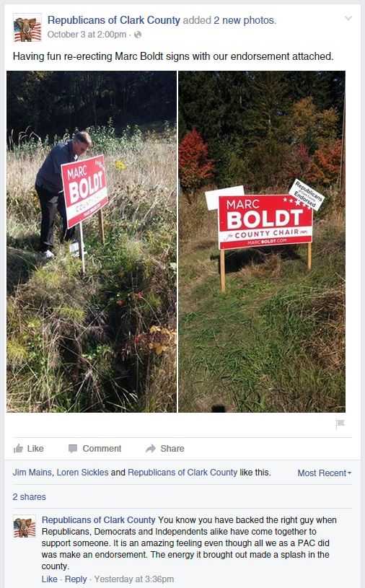
Task: Open the October 3 at 2:00pm timestamp
Action: point(87,35)
